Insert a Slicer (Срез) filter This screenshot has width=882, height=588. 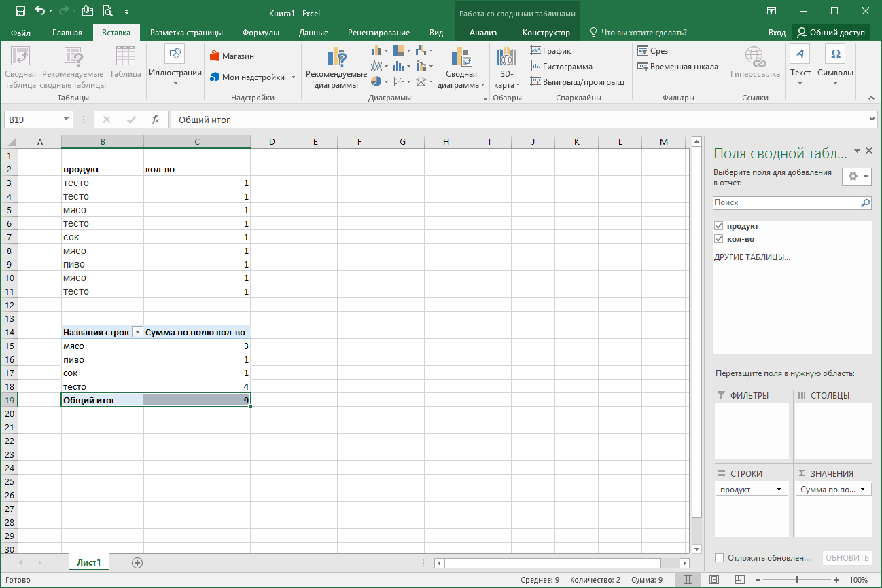click(x=652, y=51)
